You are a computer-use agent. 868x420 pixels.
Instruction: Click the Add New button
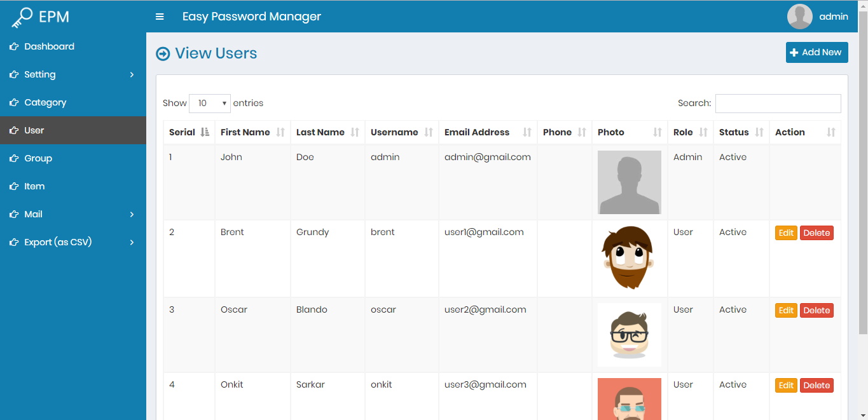click(x=816, y=53)
